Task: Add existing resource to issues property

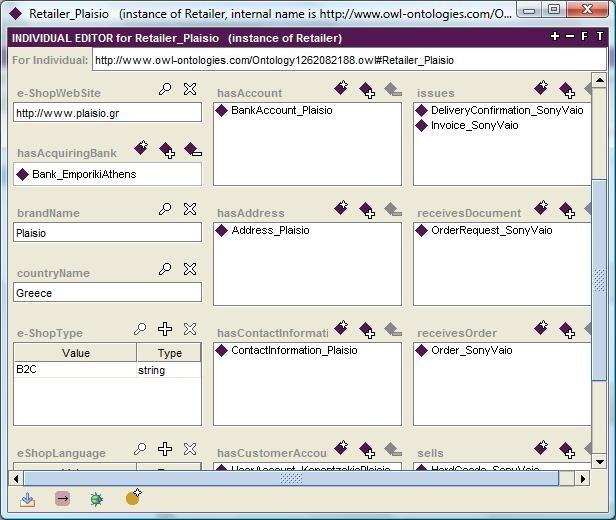Action: point(567,90)
